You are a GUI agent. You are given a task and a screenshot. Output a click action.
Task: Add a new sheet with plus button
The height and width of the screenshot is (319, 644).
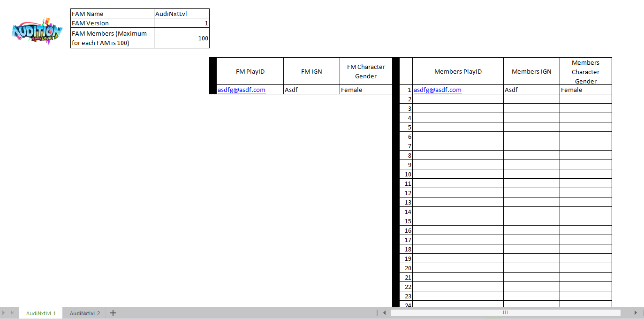coord(113,313)
